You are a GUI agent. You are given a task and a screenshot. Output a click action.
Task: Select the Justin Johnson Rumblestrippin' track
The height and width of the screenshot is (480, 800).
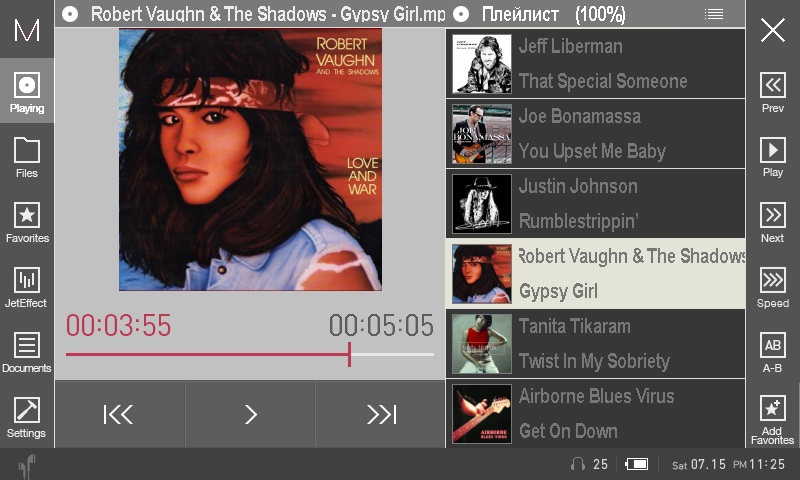coord(595,204)
